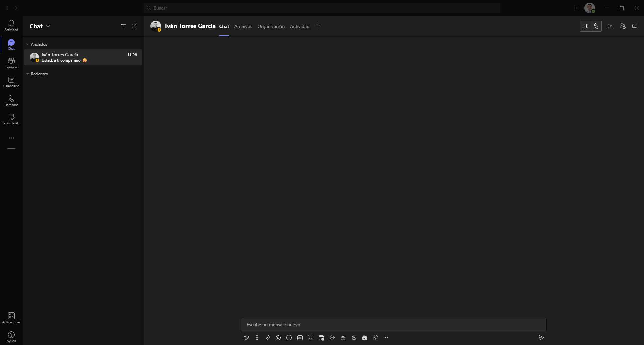Open settings and more ellipsis in title bar
This screenshot has height=345, width=644.
pos(576,8)
